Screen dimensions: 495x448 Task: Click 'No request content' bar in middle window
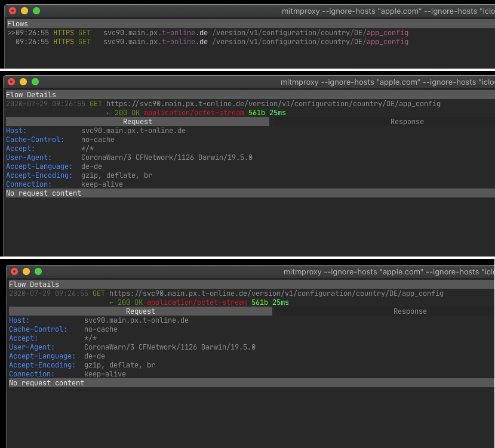click(250, 193)
